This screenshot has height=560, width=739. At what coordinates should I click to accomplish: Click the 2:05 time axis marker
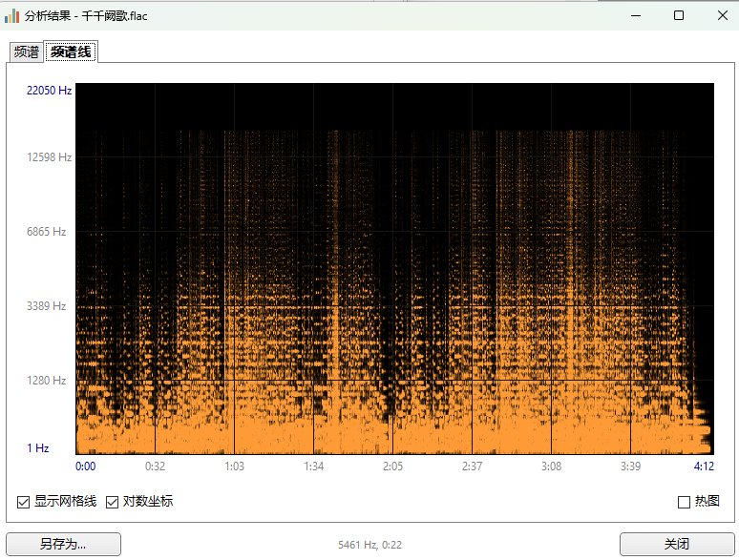tap(392, 467)
